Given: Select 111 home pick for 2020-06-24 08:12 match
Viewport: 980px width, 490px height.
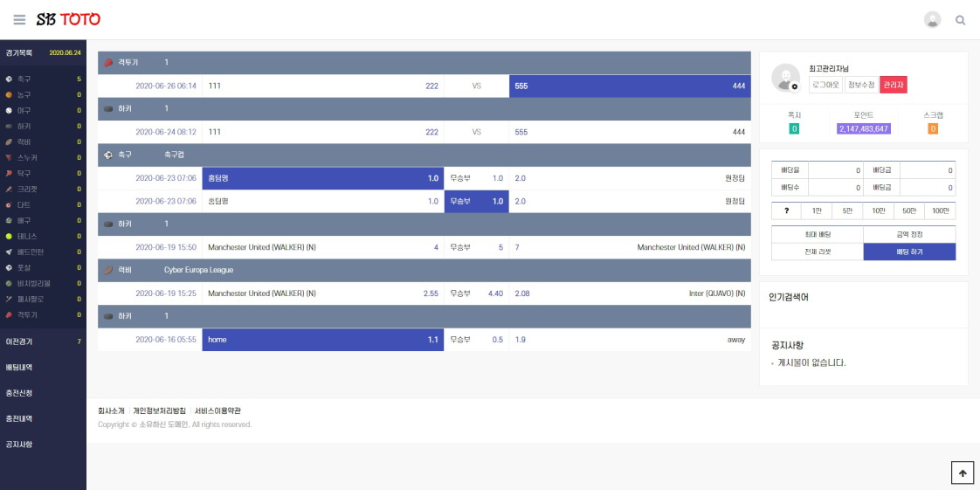Looking at the screenshot, I should click(x=323, y=132).
